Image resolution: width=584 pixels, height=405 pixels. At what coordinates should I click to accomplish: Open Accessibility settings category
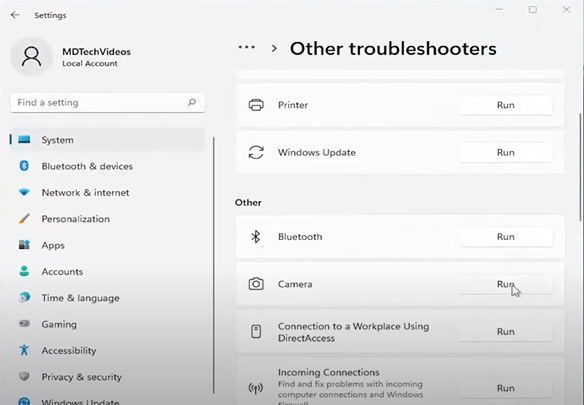tap(107, 350)
